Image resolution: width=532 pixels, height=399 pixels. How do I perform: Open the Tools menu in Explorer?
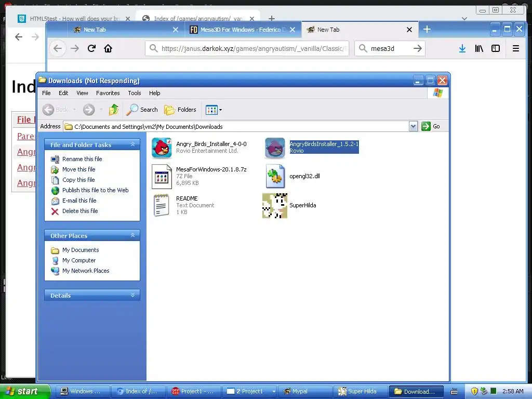(x=135, y=93)
